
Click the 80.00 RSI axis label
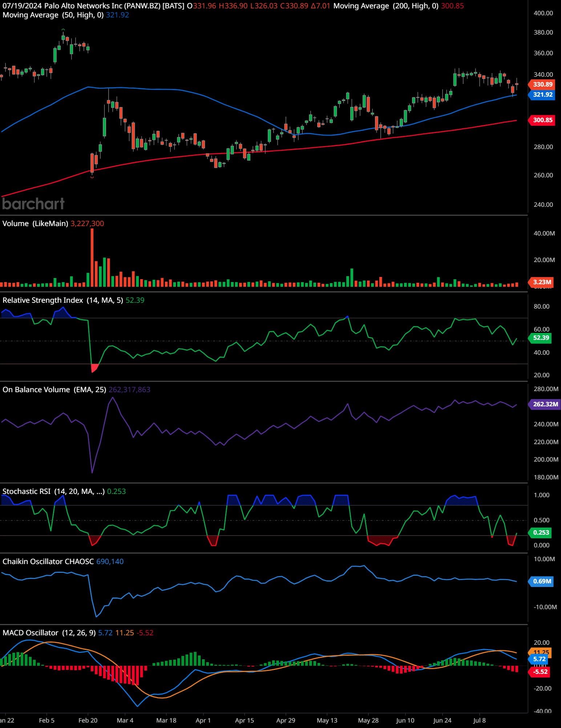(541, 306)
